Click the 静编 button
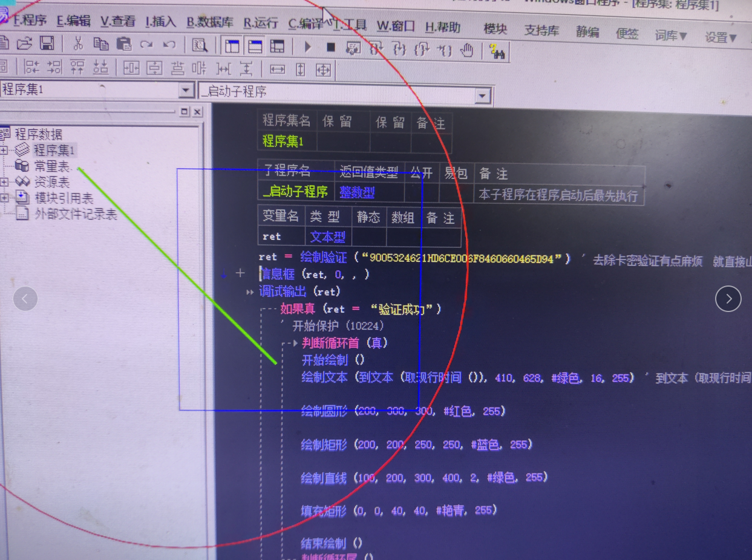Image resolution: width=752 pixels, height=560 pixels. pyautogui.click(x=587, y=31)
